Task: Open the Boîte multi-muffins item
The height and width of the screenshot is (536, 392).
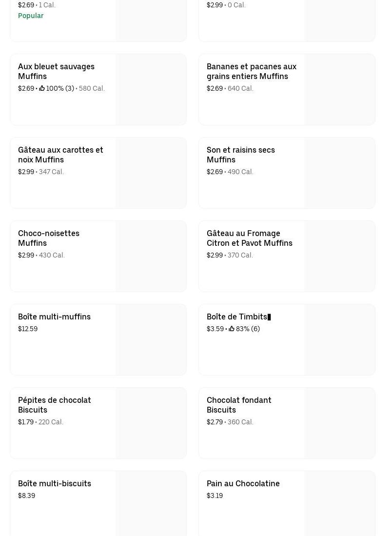Action: coord(54,317)
